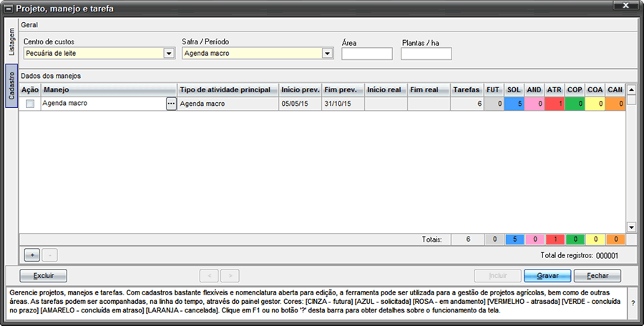Screen dimensions: 644x326
Task: Click the next record arrow button
Action: (230, 275)
